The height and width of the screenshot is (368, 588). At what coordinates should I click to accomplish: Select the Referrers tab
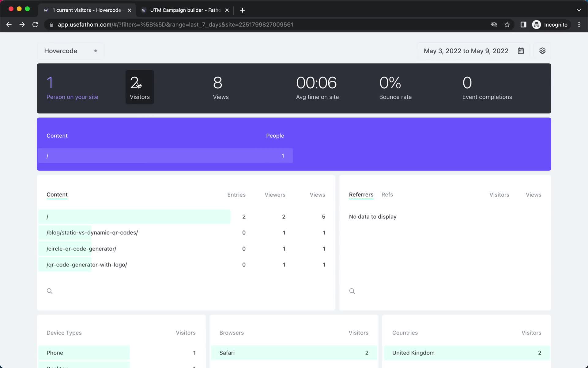(x=361, y=194)
